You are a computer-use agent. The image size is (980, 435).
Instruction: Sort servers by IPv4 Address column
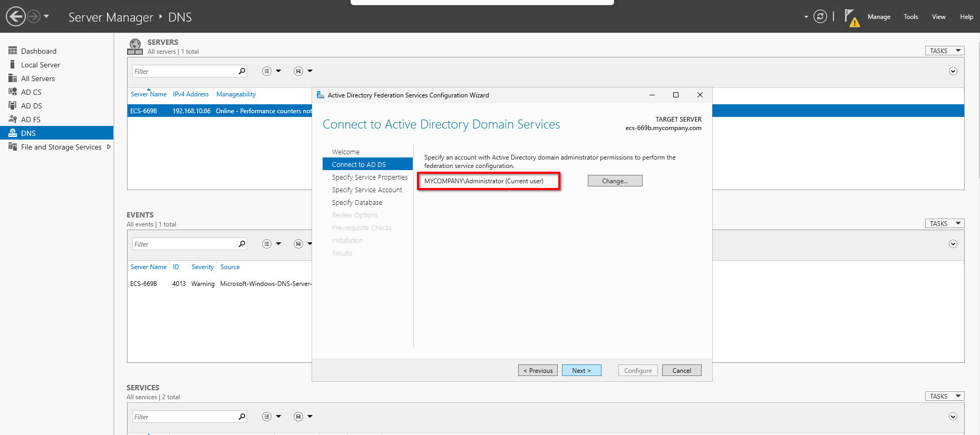click(191, 94)
